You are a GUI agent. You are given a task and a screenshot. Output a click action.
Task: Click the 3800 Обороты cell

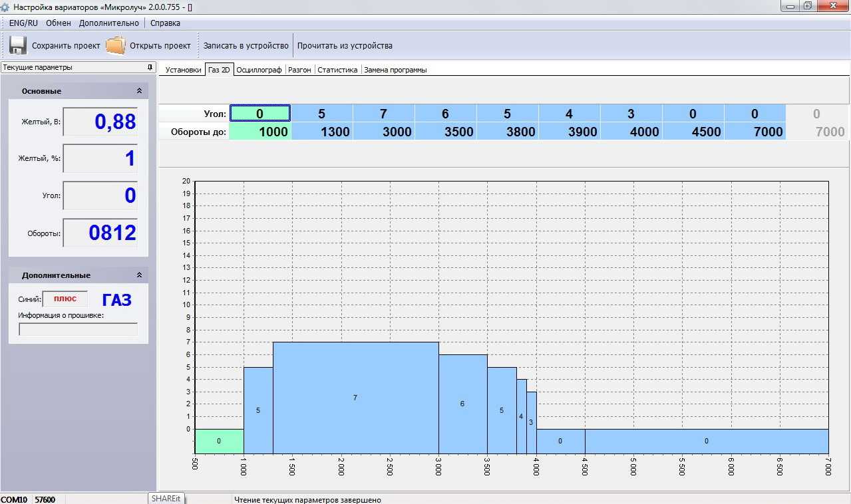[508, 132]
